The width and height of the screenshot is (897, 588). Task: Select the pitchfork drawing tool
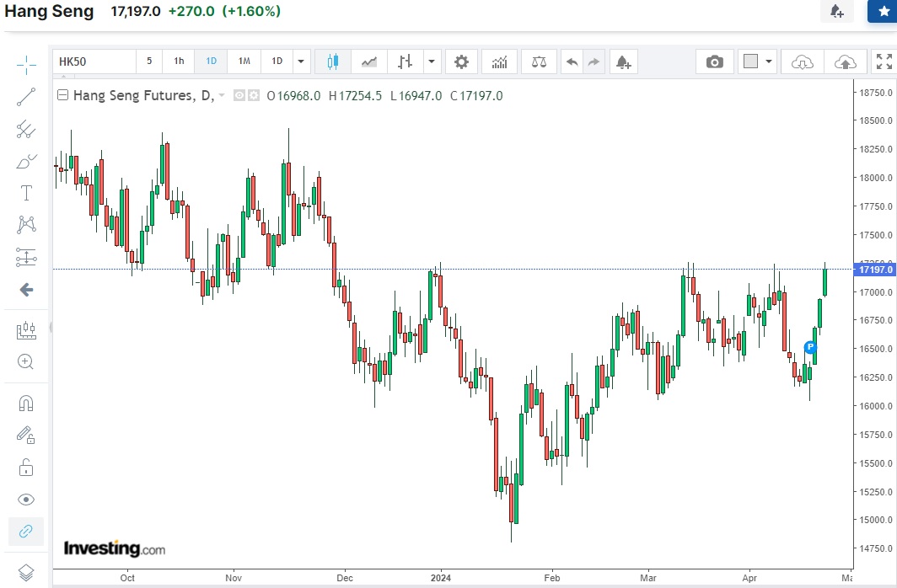click(x=26, y=129)
